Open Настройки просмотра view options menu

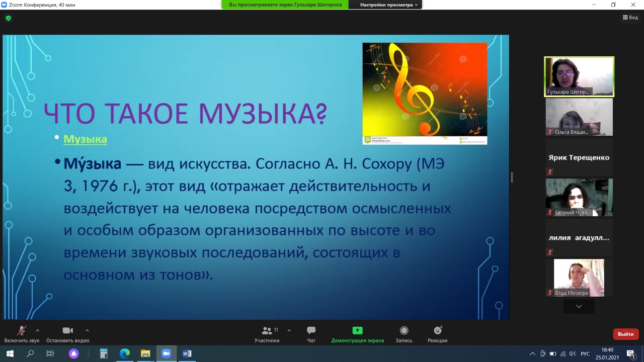pos(389,5)
